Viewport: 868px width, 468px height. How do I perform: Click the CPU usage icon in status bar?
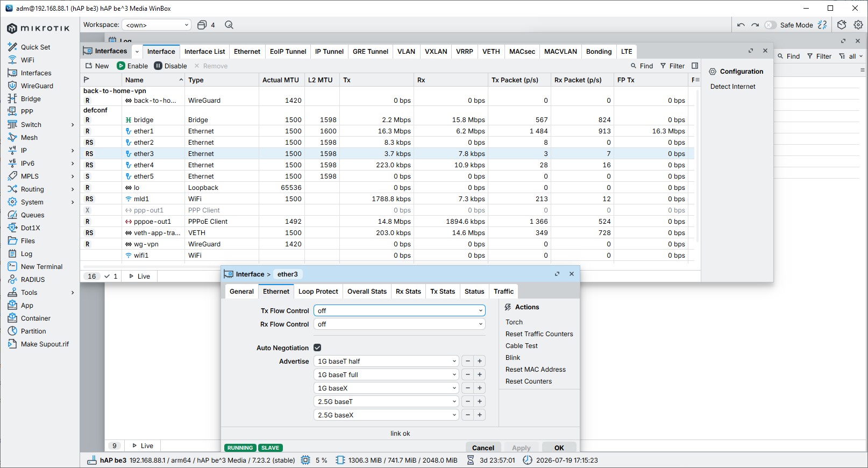click(305, 460)
